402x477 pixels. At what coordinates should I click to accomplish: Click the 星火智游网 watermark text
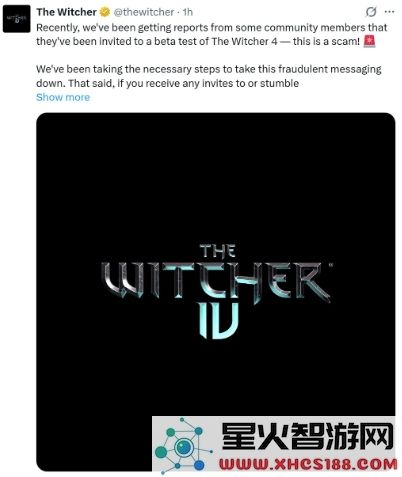[x=307, y=437]
